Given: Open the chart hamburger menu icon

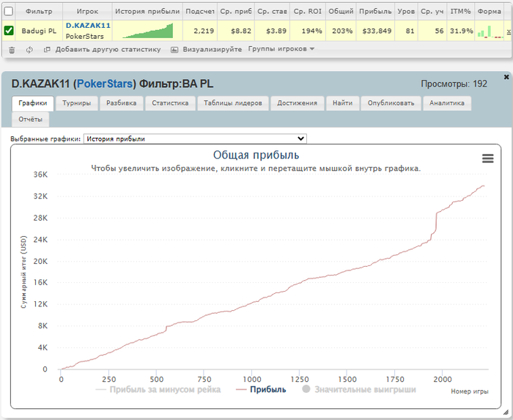Looking at the screenshot, I should (x=488, y=158).
